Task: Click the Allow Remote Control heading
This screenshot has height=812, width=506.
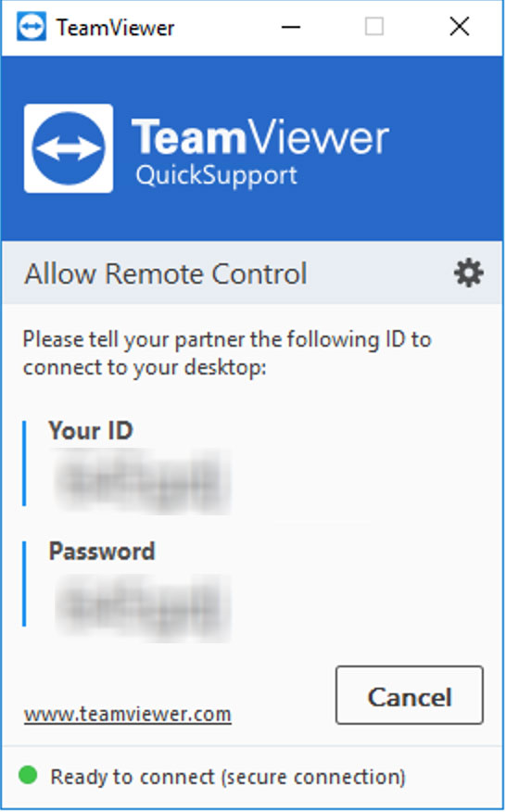Action: coord(165,273)
